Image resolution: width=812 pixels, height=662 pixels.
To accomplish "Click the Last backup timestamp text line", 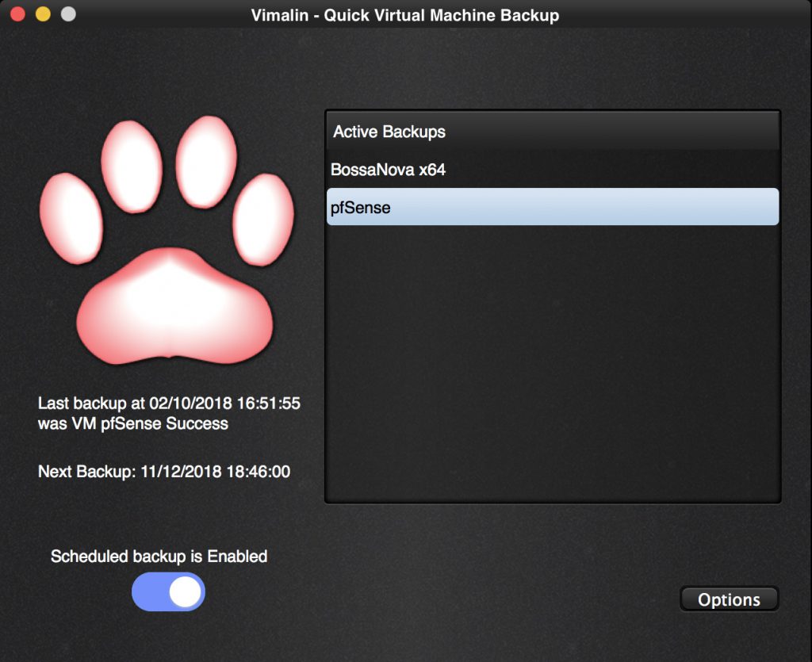I will coord(169,404).
